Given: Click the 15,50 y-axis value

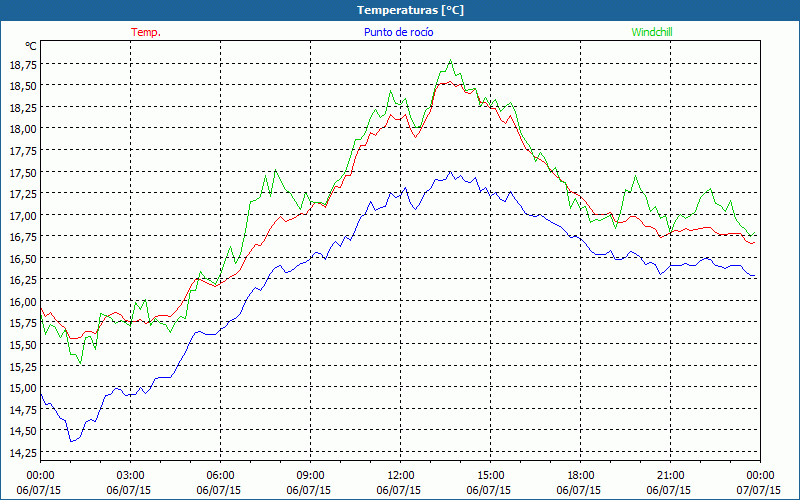Looking at the screenshot, I should (x=23, y=345).
